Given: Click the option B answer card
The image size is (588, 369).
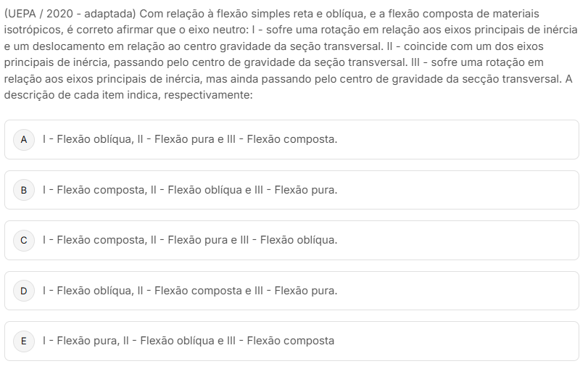Looking at the screenshot, I should [x=291, y=190].
